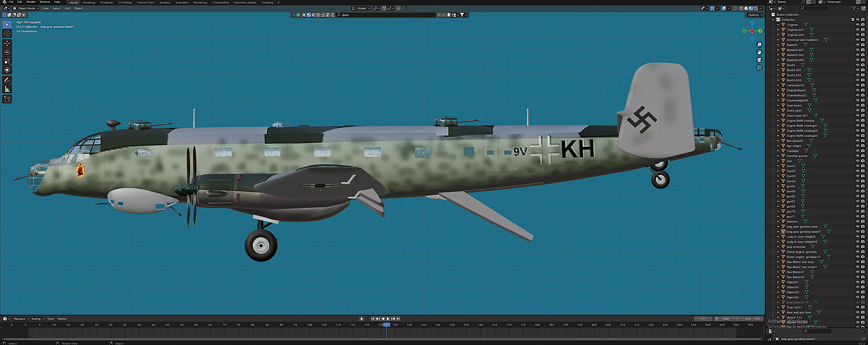Toggle Collection exclude checkbox
868x345 pixels.
click(x=853, y=19)
